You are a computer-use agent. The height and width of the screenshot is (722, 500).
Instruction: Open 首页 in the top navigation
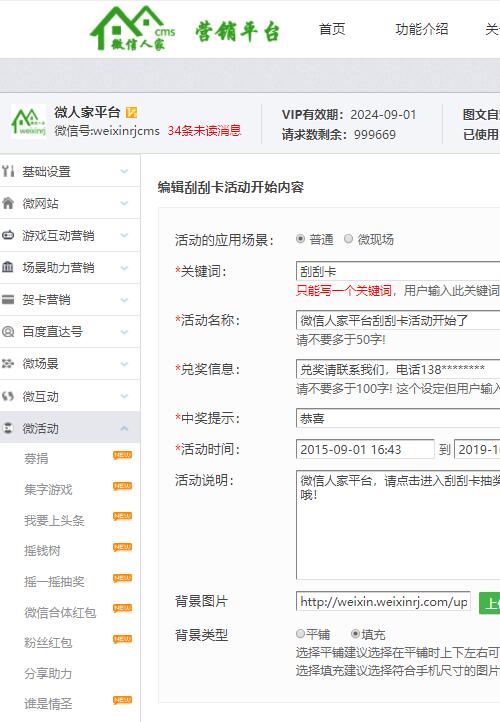coord(332,29)
